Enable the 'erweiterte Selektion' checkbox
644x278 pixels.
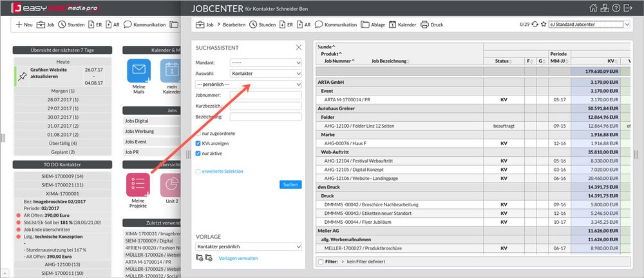tap(198, 171)
